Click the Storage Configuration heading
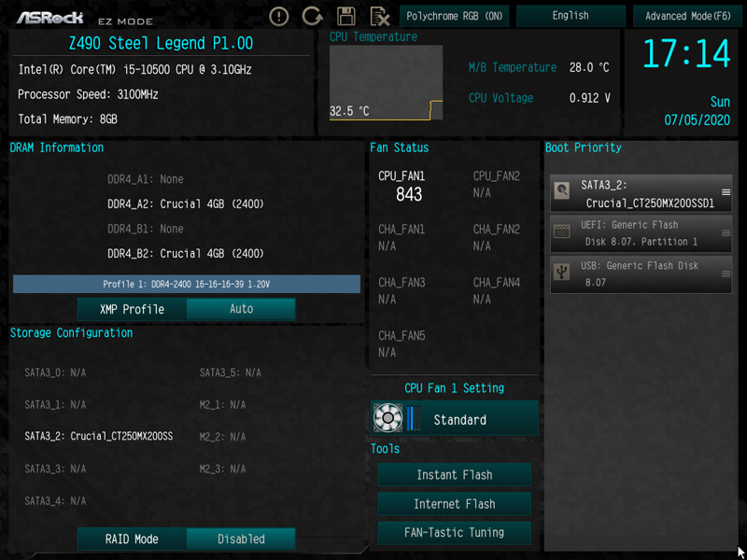 pos(72,333)
